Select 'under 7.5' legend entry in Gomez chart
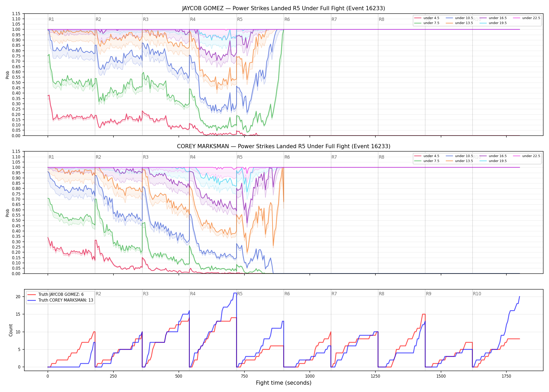 pos(427,23)
